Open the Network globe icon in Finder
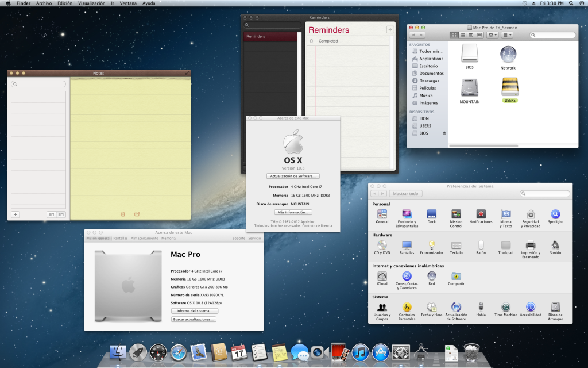 [x=508, y=55]
